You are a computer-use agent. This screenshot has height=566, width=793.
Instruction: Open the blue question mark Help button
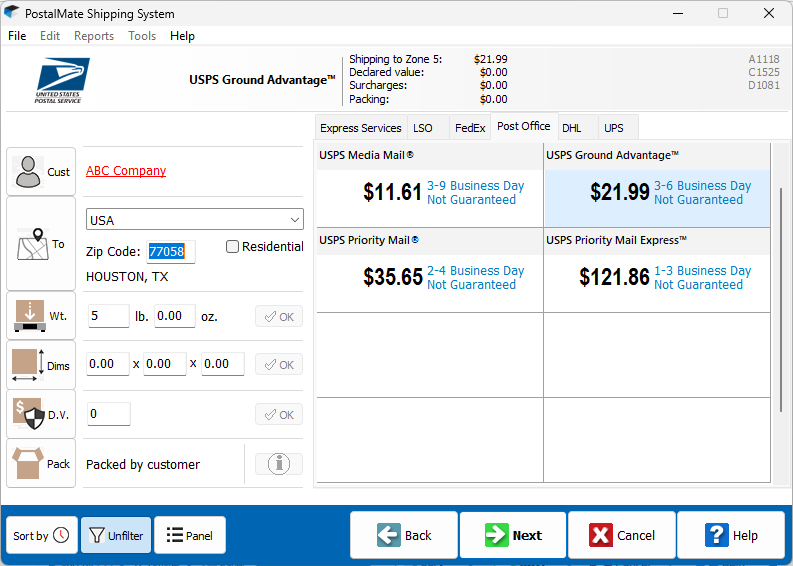731,535
